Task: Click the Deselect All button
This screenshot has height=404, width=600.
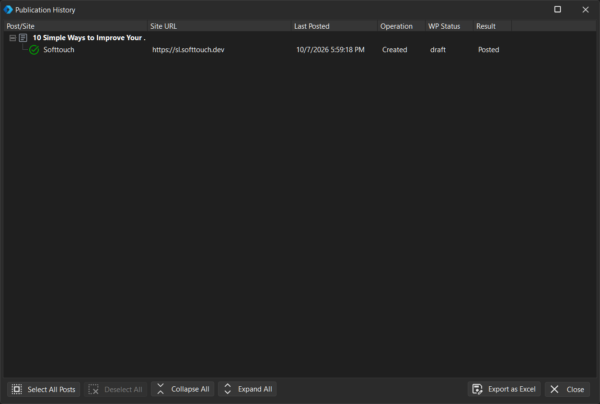Action: click(115, 389)
